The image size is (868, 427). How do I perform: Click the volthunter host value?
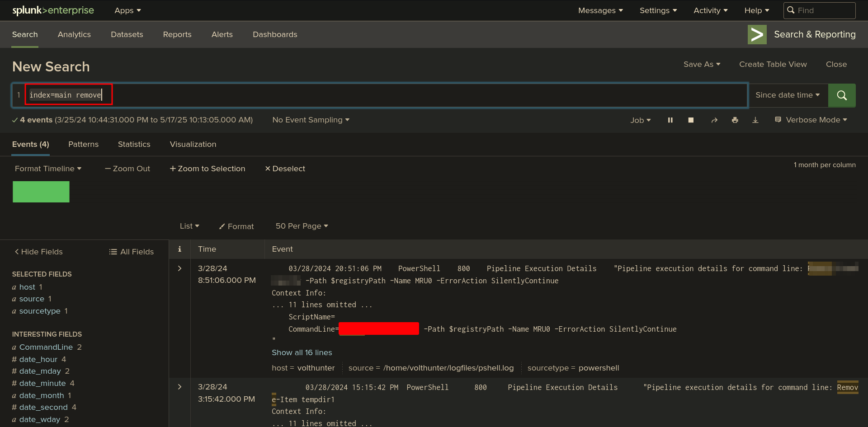pos(316,368)
